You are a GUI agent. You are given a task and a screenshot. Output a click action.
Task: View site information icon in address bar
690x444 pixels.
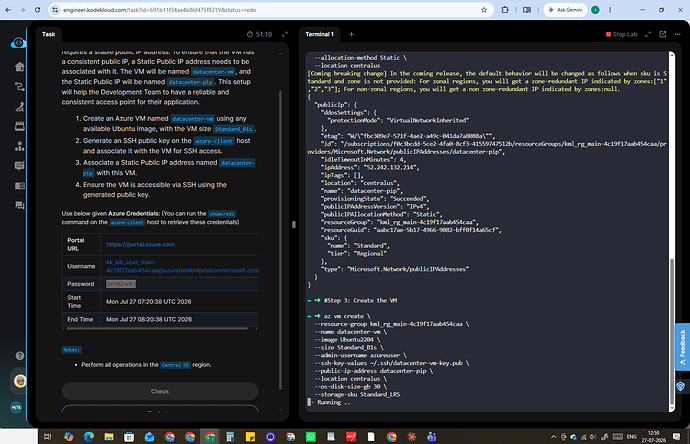point(55,10)
